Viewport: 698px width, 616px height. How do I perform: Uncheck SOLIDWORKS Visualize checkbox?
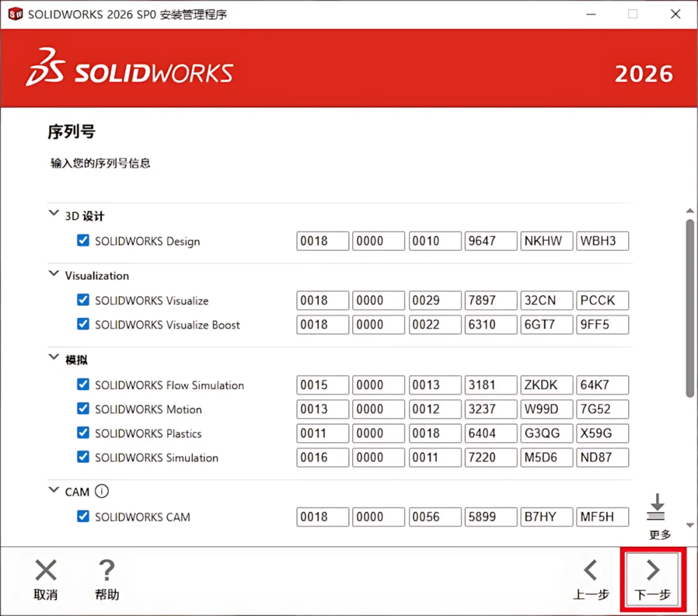coord(83,300)
